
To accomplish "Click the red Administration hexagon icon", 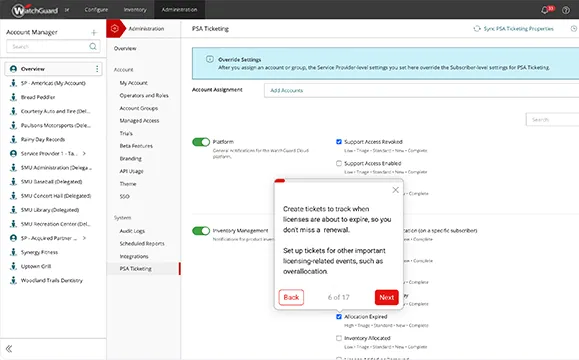I will (115, 28).
